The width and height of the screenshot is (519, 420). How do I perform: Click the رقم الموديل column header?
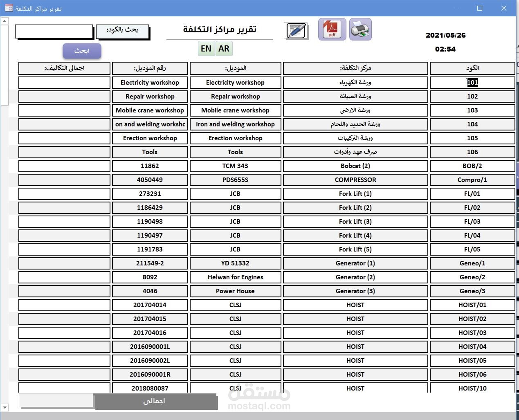click(150, 68)
